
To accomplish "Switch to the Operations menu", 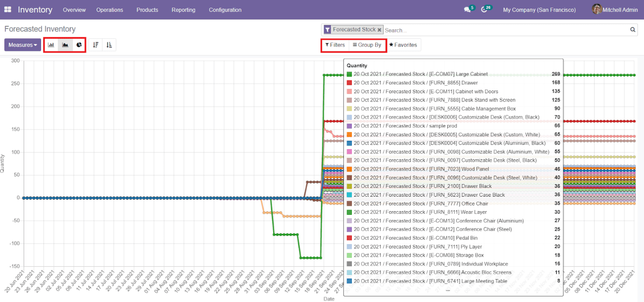I will coord(110,10).
